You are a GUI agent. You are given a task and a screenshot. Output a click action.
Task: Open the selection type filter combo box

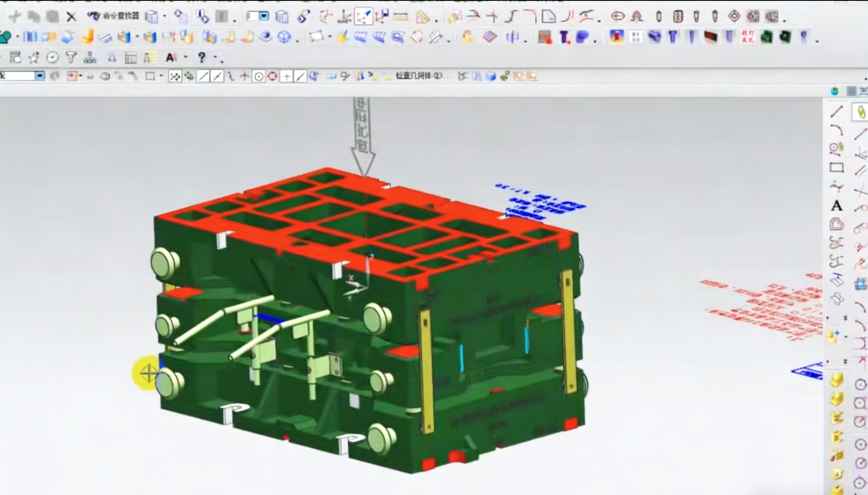22,76
